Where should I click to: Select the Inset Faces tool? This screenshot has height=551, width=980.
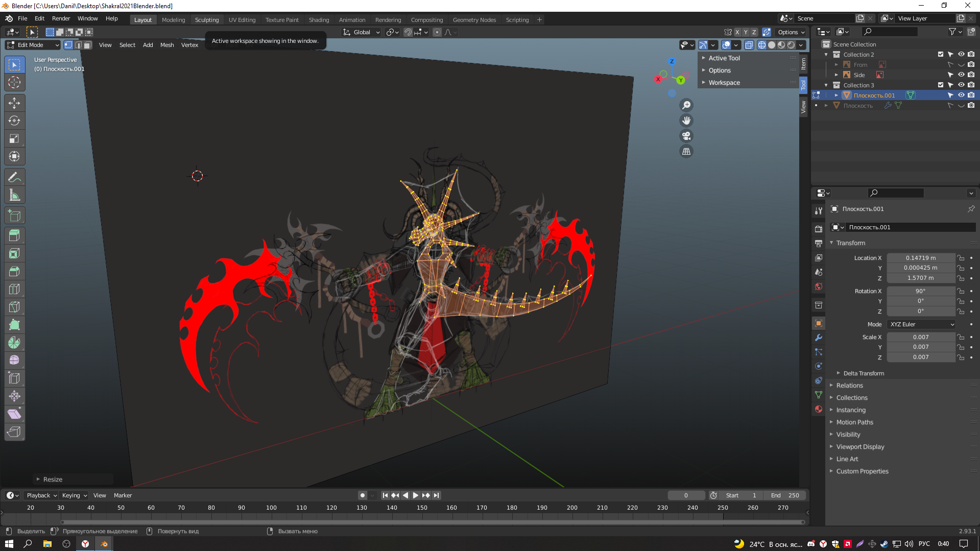click(14, 253)
